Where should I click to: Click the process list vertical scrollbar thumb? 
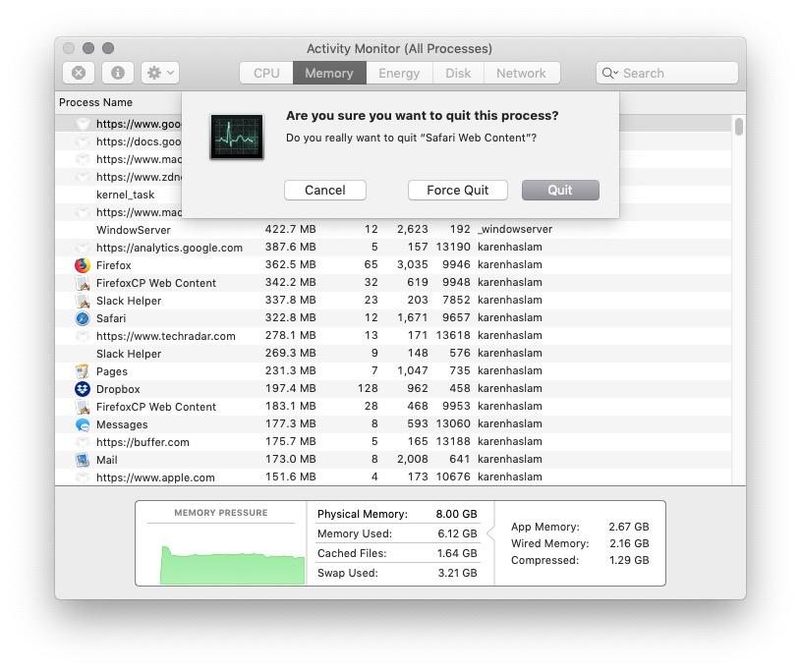click(x=739, y=126)
